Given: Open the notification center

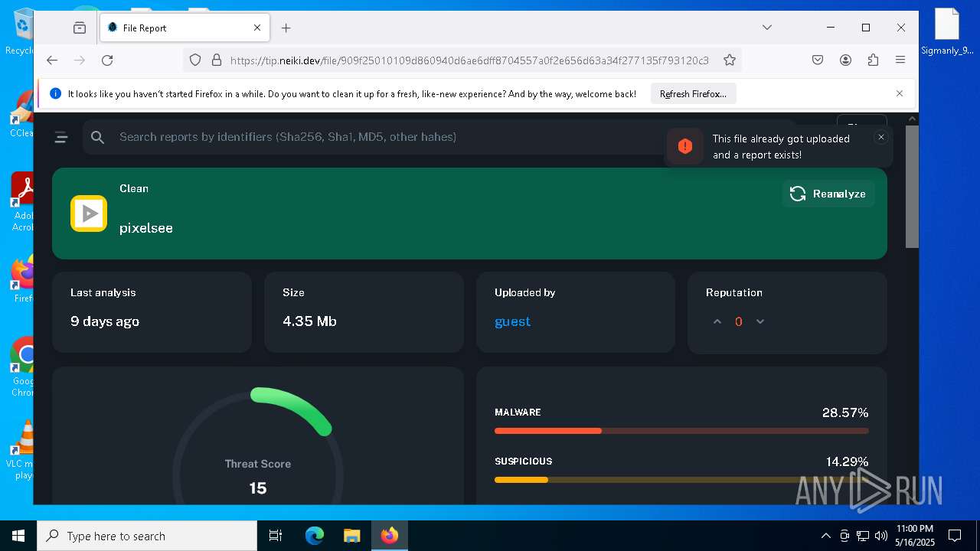Looking at the screenshot, I should (x=955, y=536).
